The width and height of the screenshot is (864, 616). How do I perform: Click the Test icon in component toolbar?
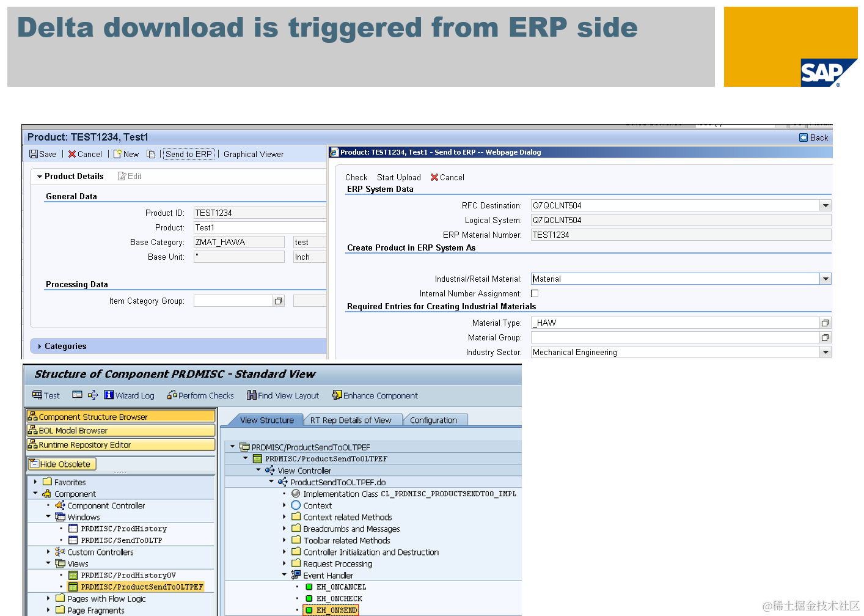pos(37,395)
